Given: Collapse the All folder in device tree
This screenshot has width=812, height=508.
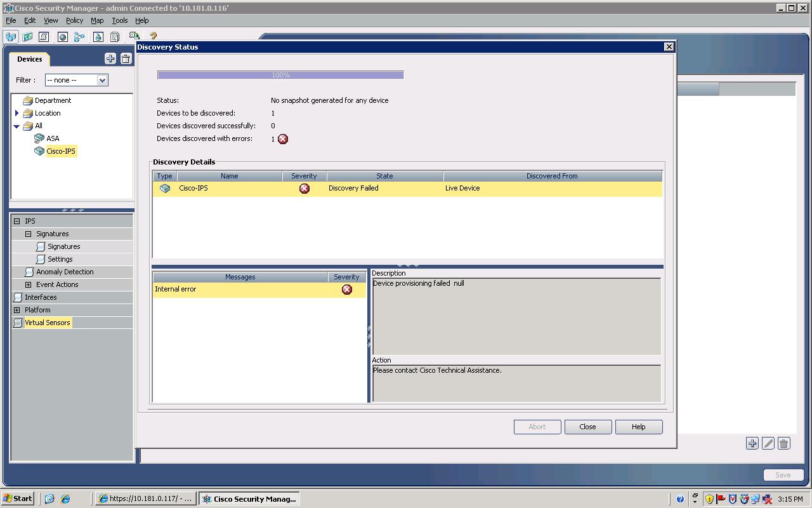Looking at the screenshot, I should click(17, 126).
